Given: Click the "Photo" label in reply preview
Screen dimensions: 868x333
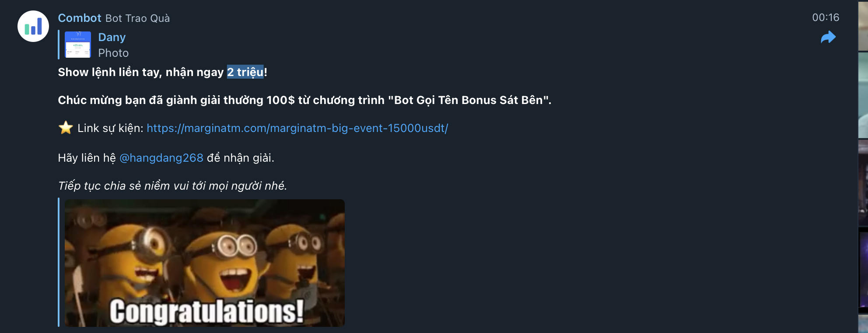Looking at the screenshot, I should click(x=113, y=53).
